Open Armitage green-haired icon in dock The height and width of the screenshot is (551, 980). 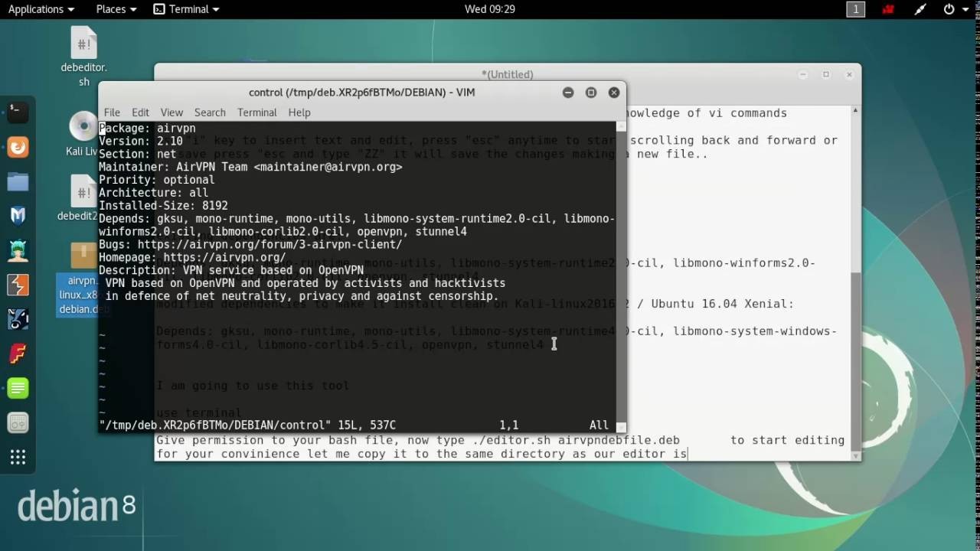(x=18, y=250)
